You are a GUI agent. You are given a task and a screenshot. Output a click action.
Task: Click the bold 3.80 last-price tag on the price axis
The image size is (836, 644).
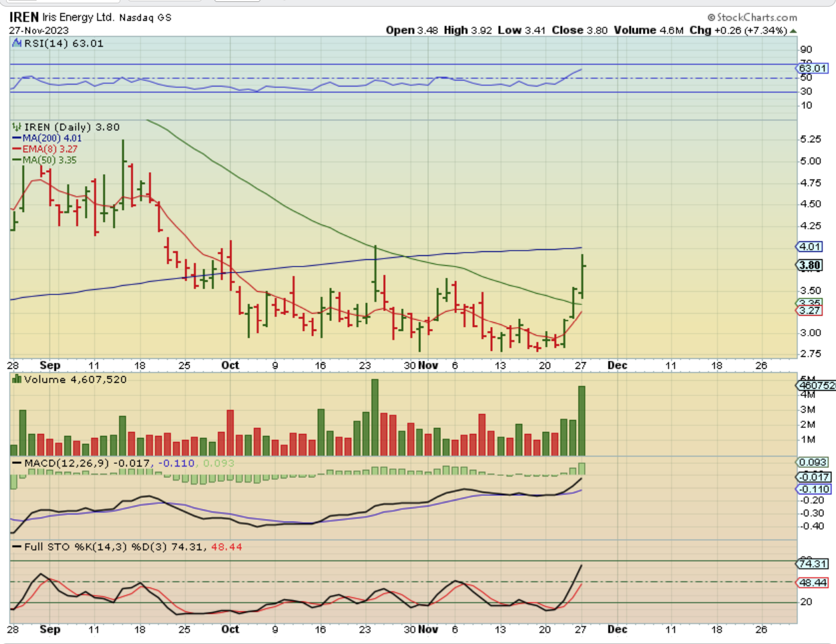pyautogui.click(x=809, y=265)
